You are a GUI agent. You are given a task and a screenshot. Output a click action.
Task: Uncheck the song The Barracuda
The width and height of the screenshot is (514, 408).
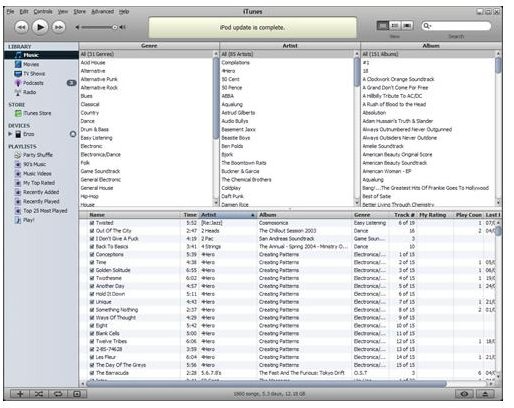92,373
